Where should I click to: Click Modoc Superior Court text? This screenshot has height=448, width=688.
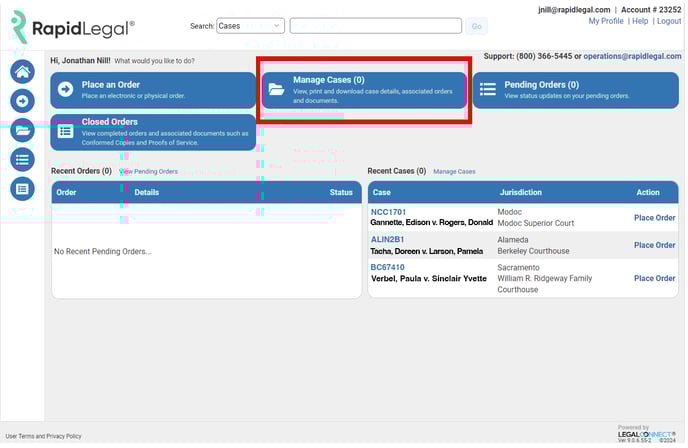(x=536, y=223)
